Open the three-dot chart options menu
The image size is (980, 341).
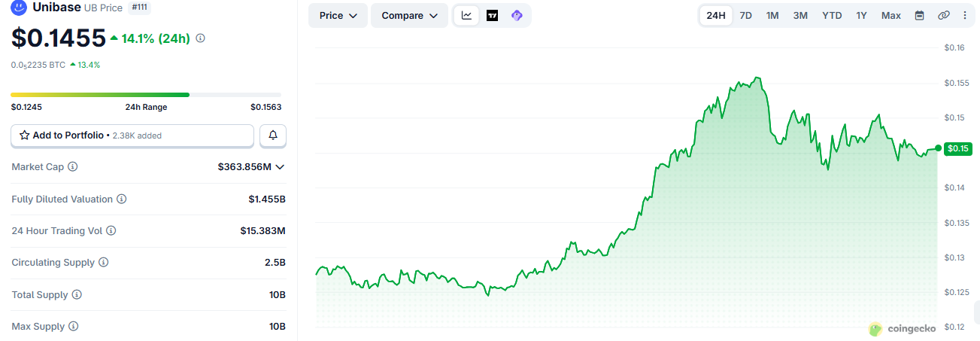(965, 15)
